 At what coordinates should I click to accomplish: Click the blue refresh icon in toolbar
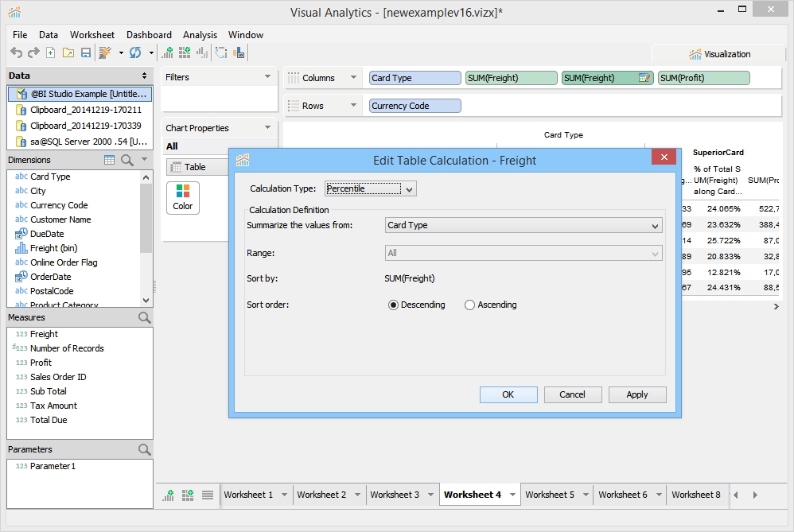tap(135, 52)
